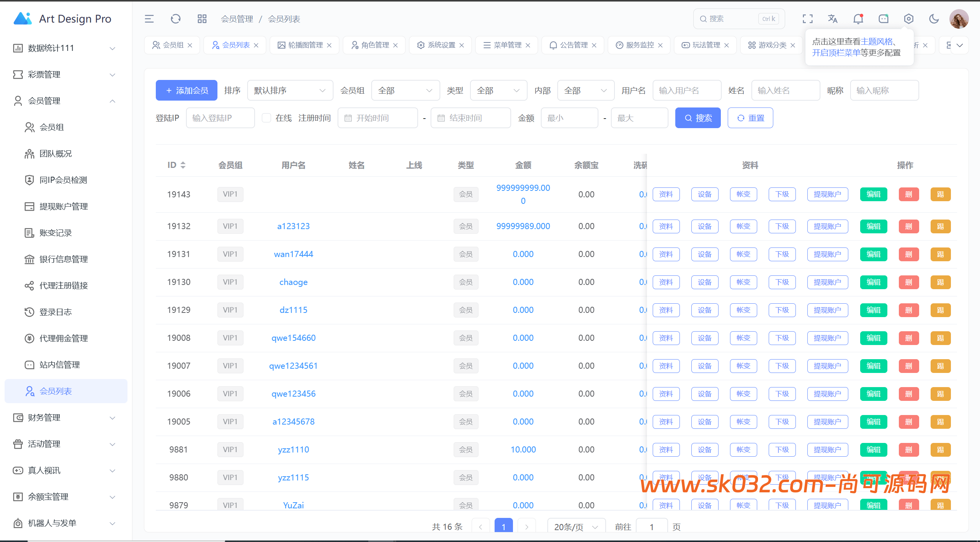Enter fullscreen mode
980x542 pixels.
pyautogui.click(x=808, y=18)
